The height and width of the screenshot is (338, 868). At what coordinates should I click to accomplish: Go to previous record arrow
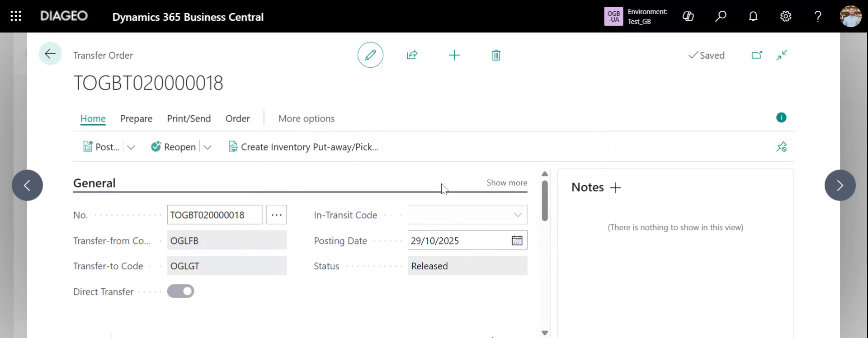click(27, 185)
